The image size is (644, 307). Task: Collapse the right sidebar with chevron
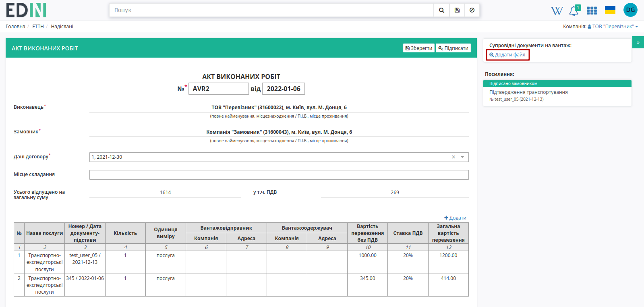coord(638,42)
